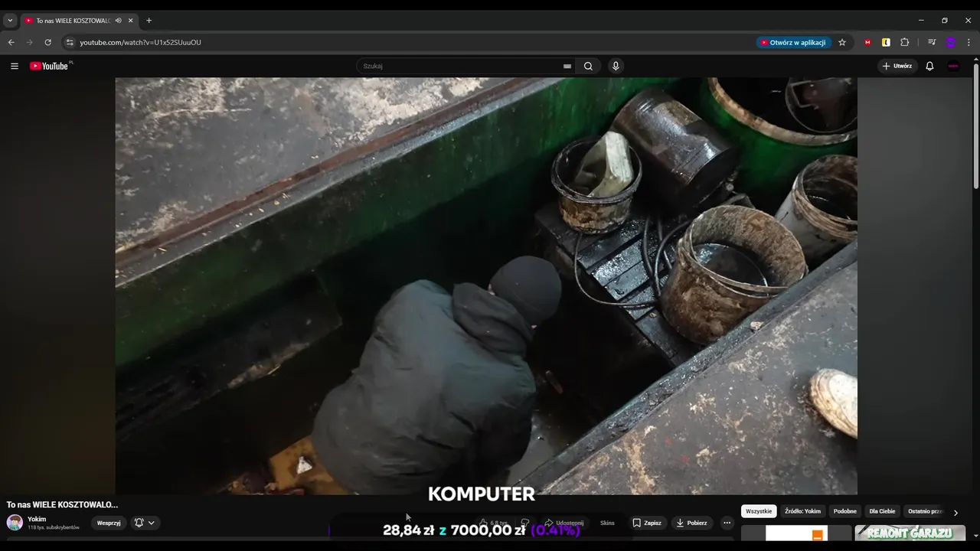This screenshot has height=551, width=980.
Task: Click the Otwórz w aplikacji button
Action: 794,42
